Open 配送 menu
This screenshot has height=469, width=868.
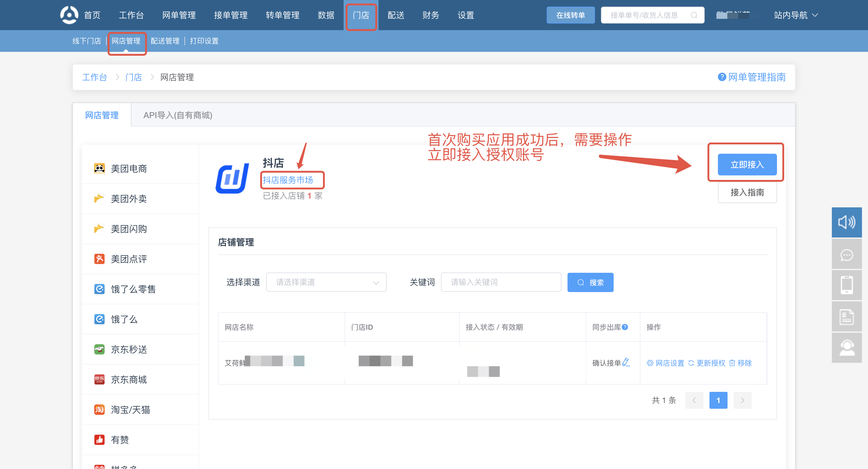396,15
